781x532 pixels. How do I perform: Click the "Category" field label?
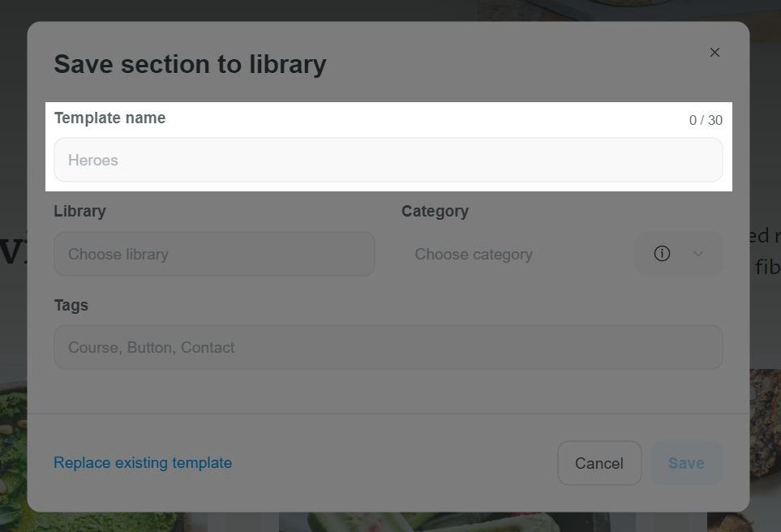(435, 212)
